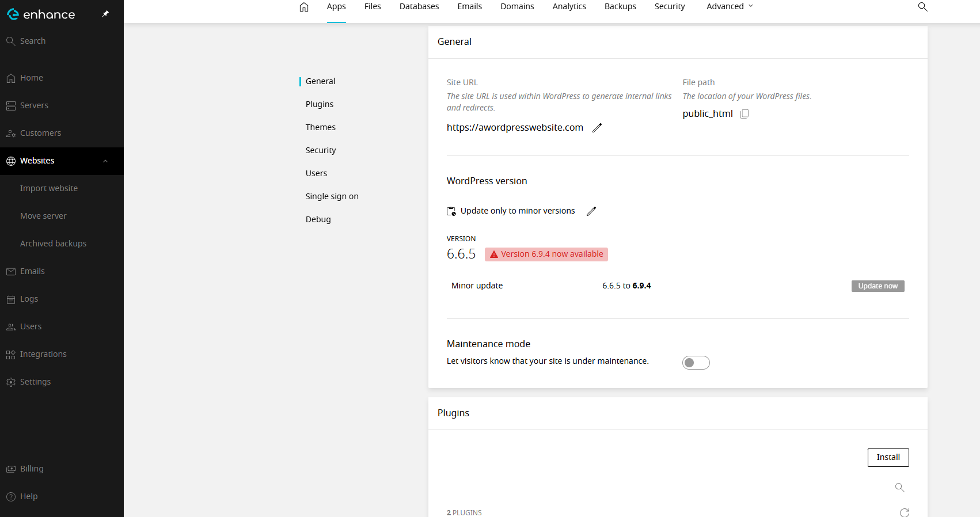Refresh the plugins list
This screenshot has height=517, width=980.
905,512
